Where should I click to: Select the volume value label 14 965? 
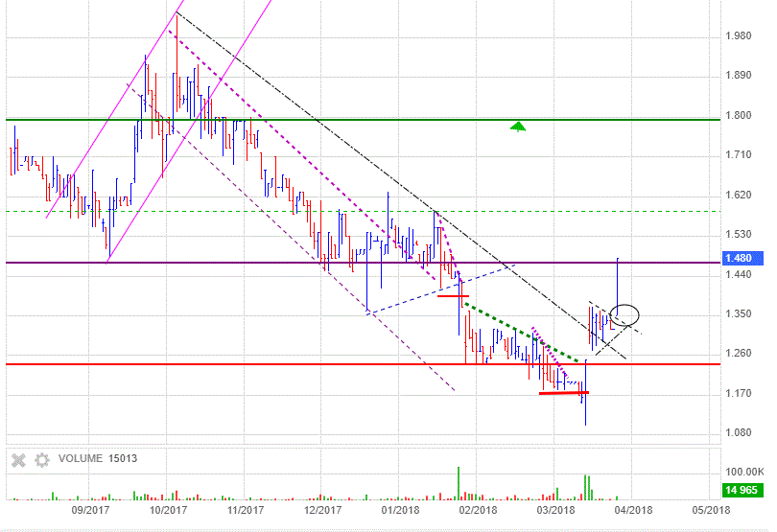coord(741,490)
